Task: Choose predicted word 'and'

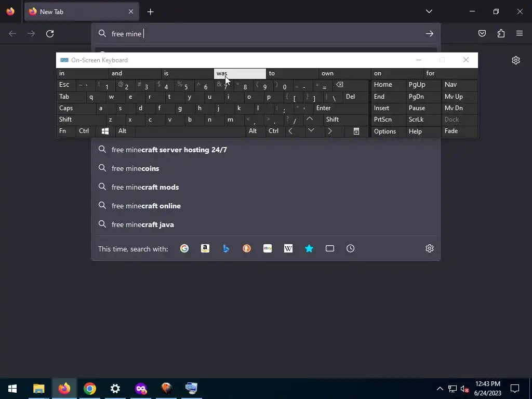Action: 135,73
